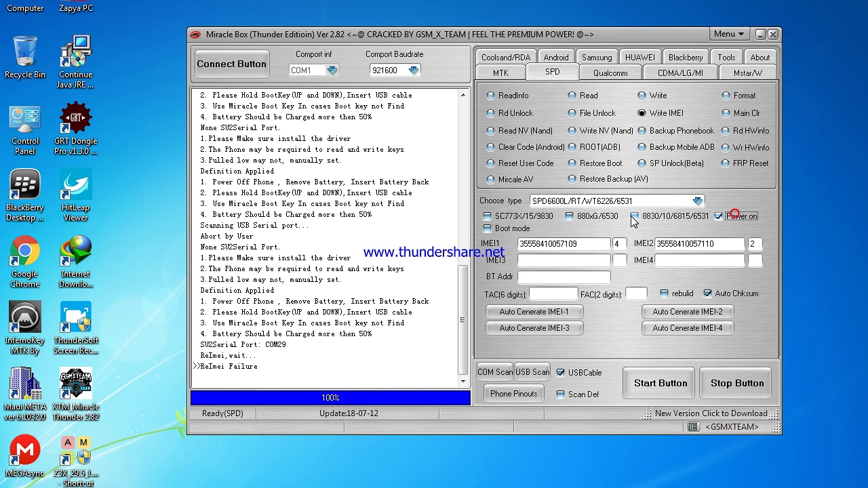Launch XTM Miracle Thunder 2.82 desktop icon
868x488 pixels.
pyautogui.click(x=75, y=394)
